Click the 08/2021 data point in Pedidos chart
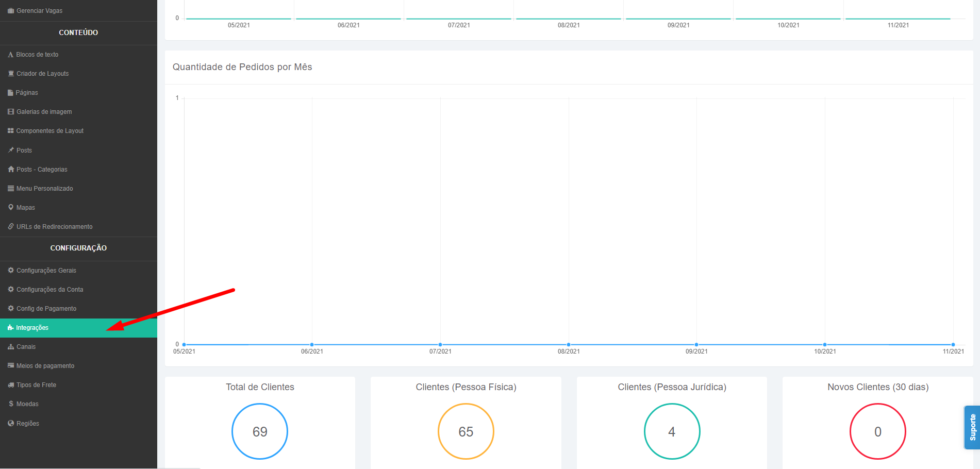The width and height of the screenshot is (980, 469). (569, 344)
